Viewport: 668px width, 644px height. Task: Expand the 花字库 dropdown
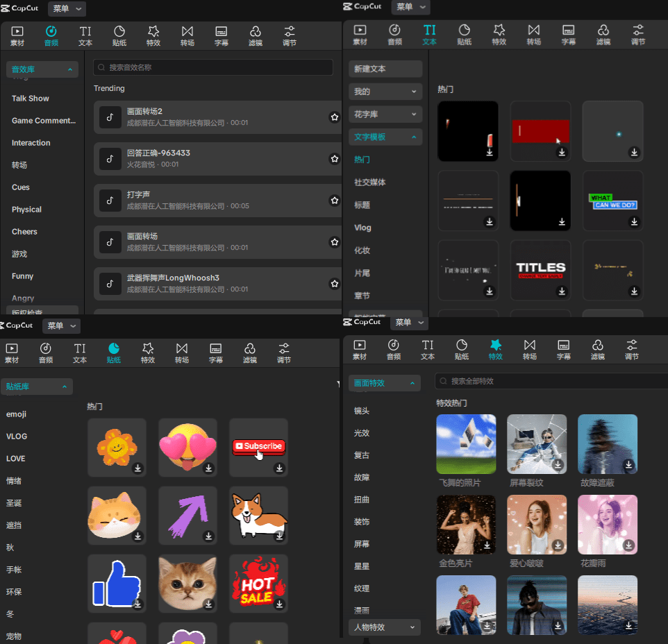tap(385, 114)
